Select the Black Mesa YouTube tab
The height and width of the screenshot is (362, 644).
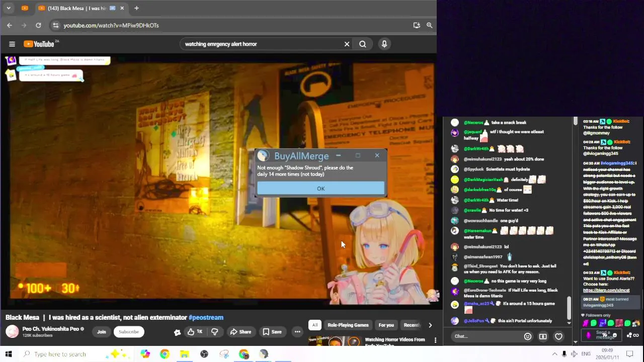point(76,8)
